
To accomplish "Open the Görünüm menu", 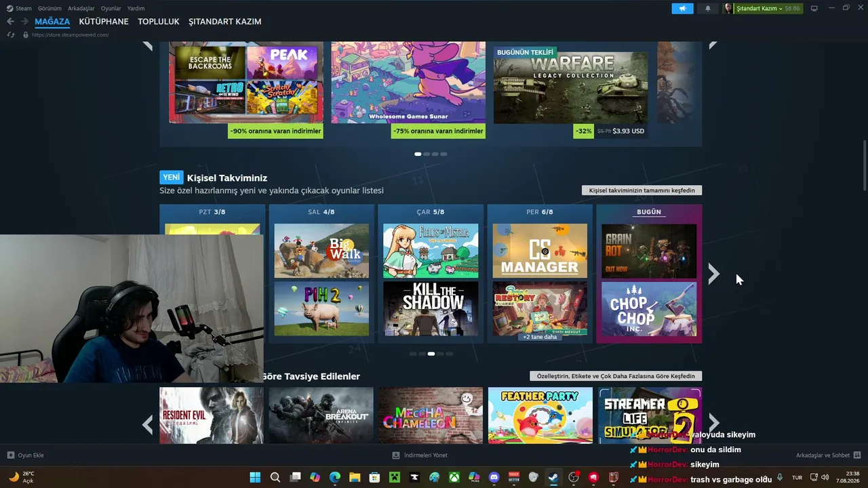I will 50,8.
